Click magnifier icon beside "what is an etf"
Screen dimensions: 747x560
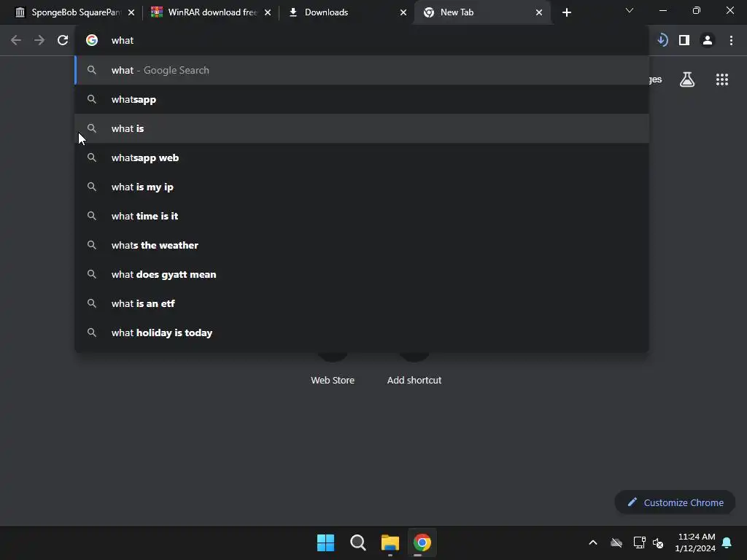click(x=92, y=303)
